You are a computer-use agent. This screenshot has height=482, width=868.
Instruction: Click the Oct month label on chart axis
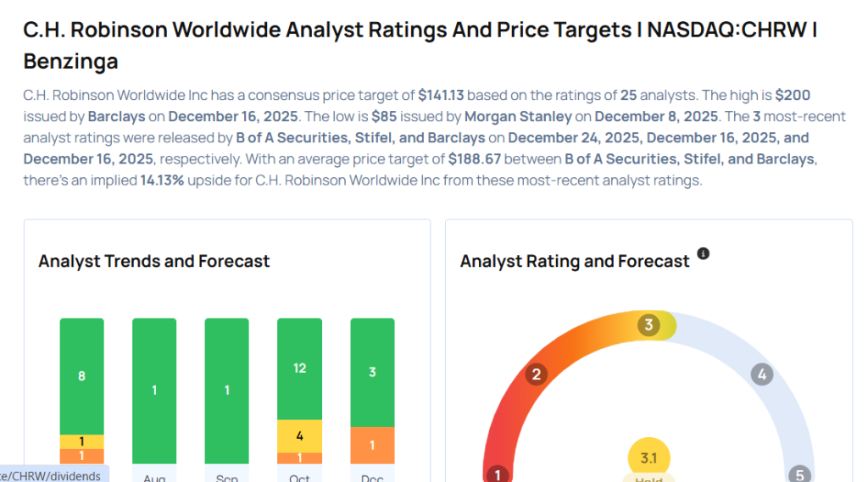299,478
